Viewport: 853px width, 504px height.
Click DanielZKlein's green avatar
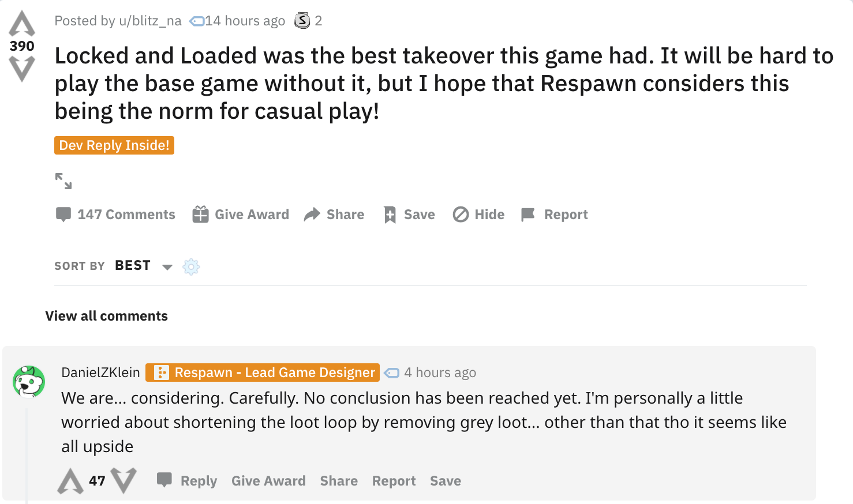pyautogui.click(x=29, y=382)
